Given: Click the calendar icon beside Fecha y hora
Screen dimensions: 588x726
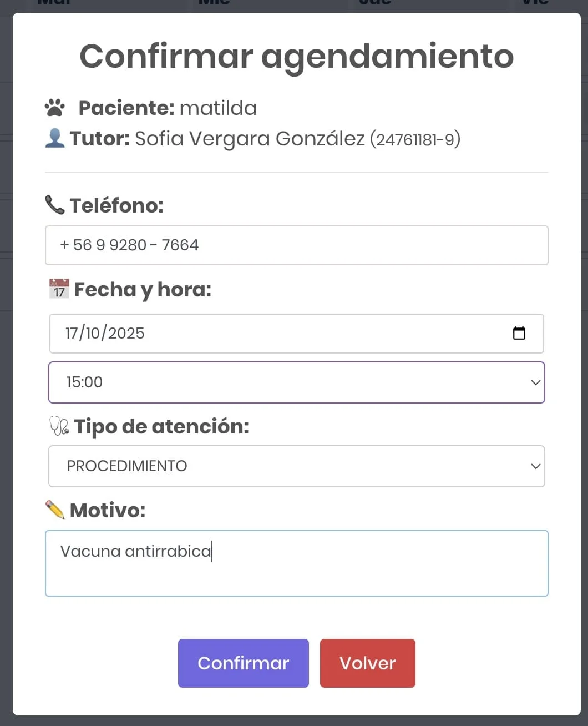Looking at the screenshot, I should [58, 288].
